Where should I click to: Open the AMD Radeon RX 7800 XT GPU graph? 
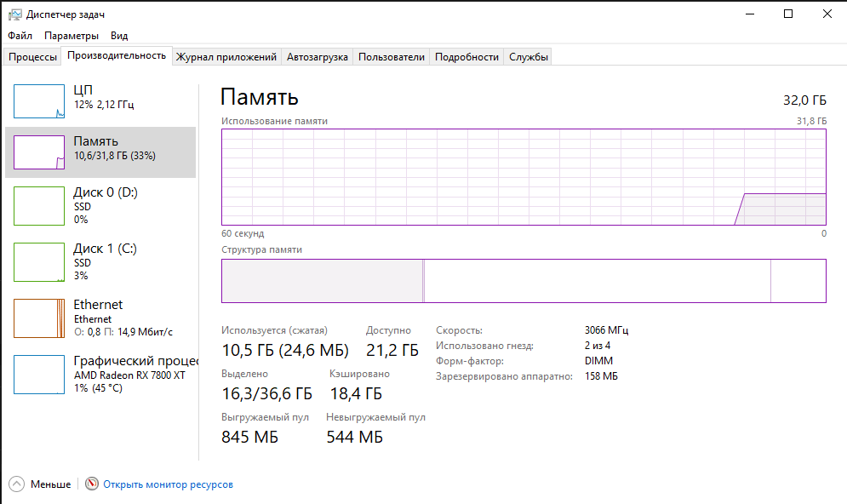tap(39, 375)
